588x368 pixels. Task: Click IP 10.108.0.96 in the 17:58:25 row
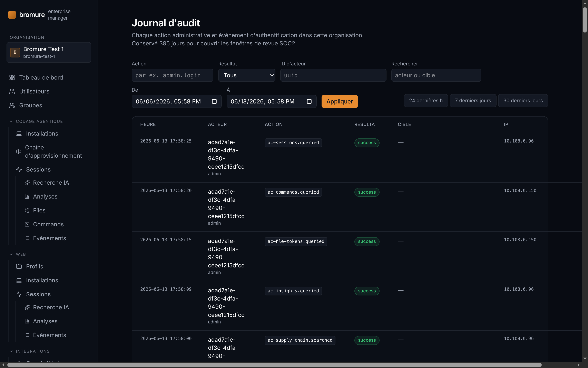[x=519, y=141]
